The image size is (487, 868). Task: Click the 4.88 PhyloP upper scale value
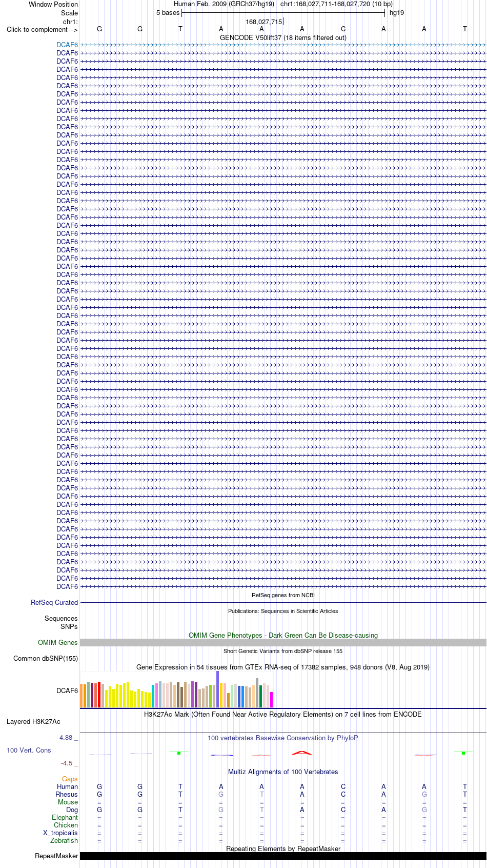66,737
